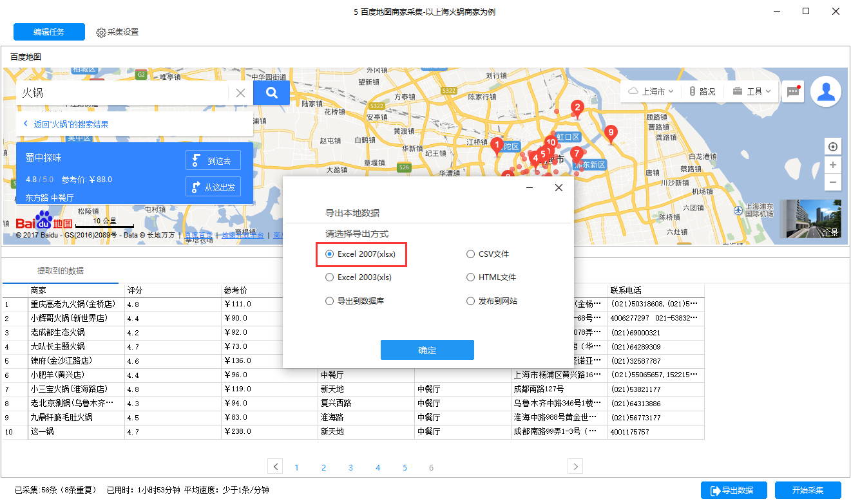The height and width of the screenshot is (504, 851).
Task: Select Excel 2007(xlsx) export option
Action: pos(360,254)
